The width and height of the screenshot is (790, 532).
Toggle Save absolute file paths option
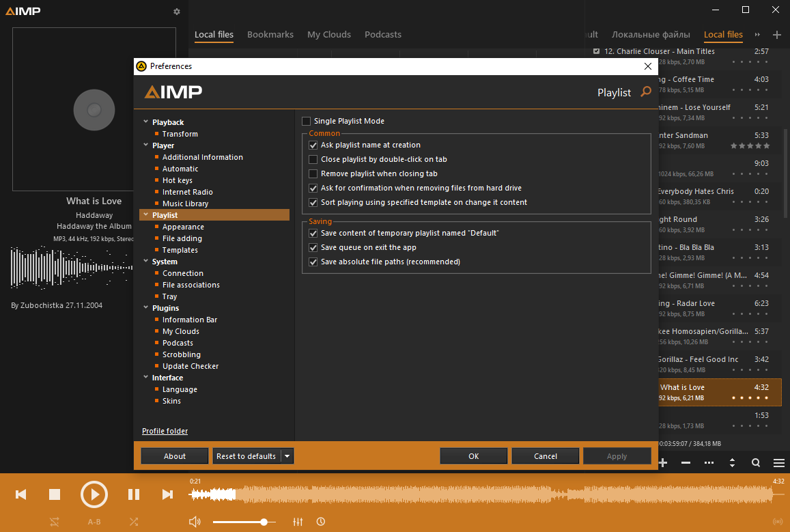pyautogui.click(x=313, y=262)
